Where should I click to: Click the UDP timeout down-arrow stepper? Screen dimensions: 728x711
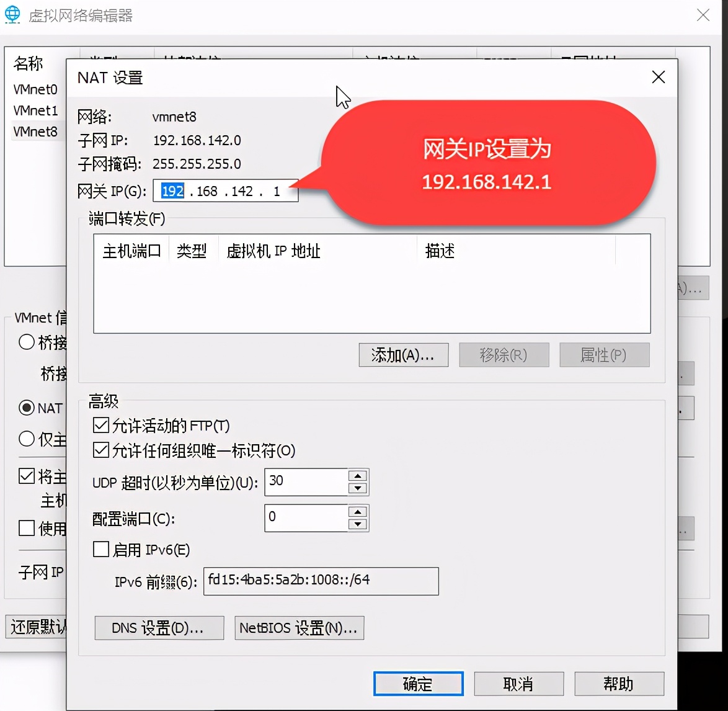coord(357,488)
